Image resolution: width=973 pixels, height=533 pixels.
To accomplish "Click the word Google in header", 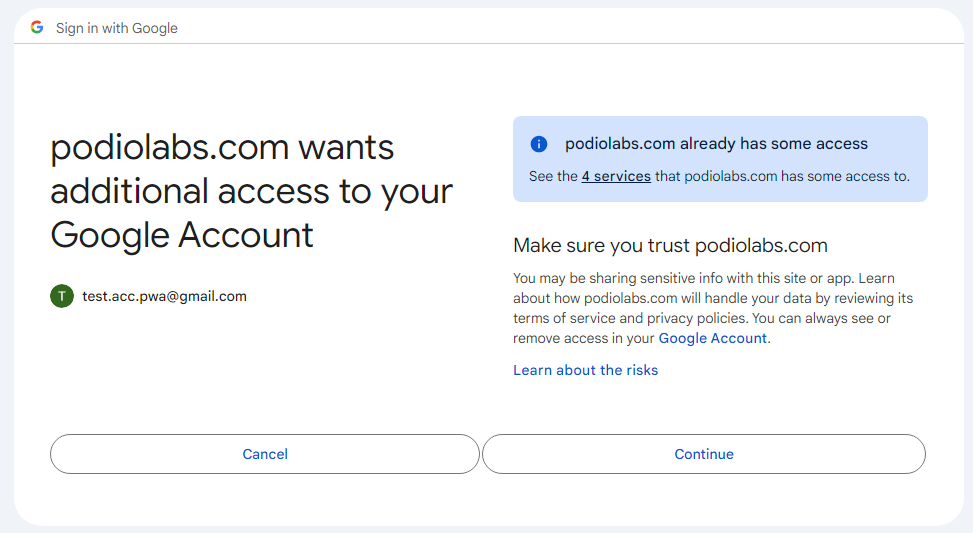I will coord(155,28).
